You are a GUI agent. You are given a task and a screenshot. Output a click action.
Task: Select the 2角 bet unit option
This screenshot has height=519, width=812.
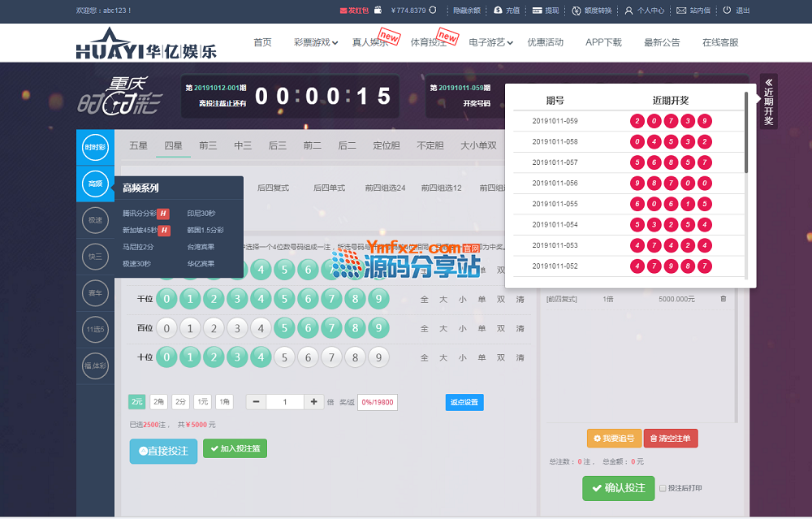[x=158, y=401]
